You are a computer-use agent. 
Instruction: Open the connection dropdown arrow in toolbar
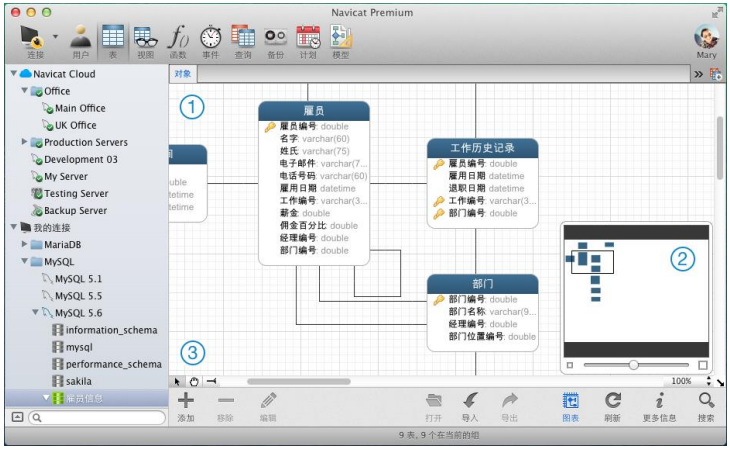[55, 36]
